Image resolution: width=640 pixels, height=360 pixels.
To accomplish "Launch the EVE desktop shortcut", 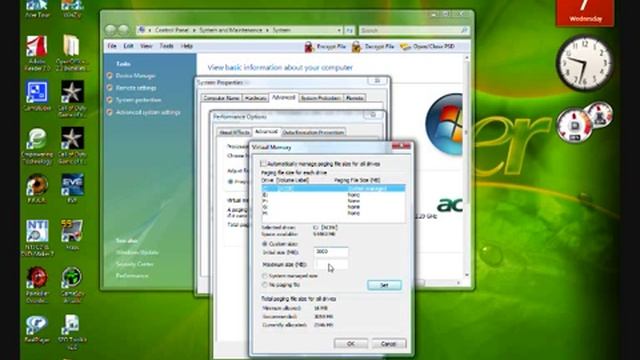I will pyautogui.click(x=72, y=185).
